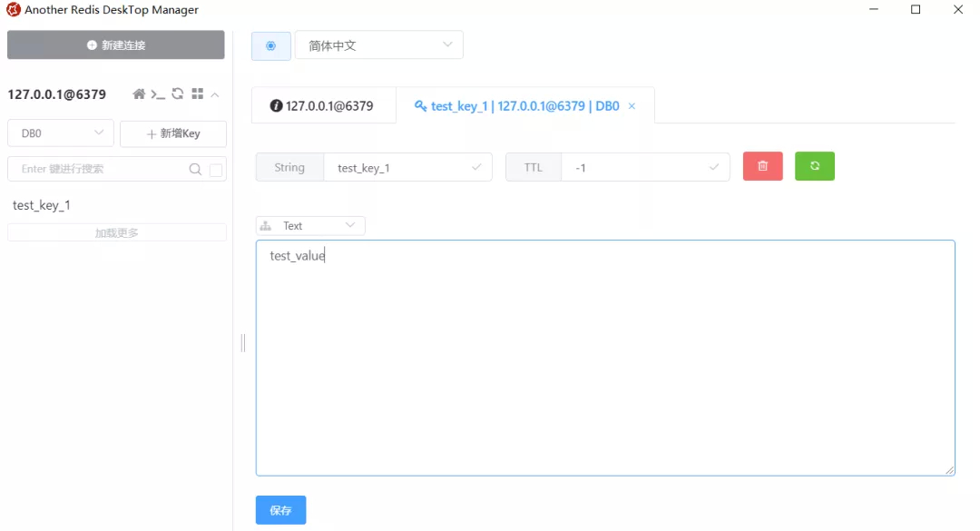The width and height of the screenshot is (980, 531).
Task: Select test_key_1 in the keys list
Action: pos(42,204)
